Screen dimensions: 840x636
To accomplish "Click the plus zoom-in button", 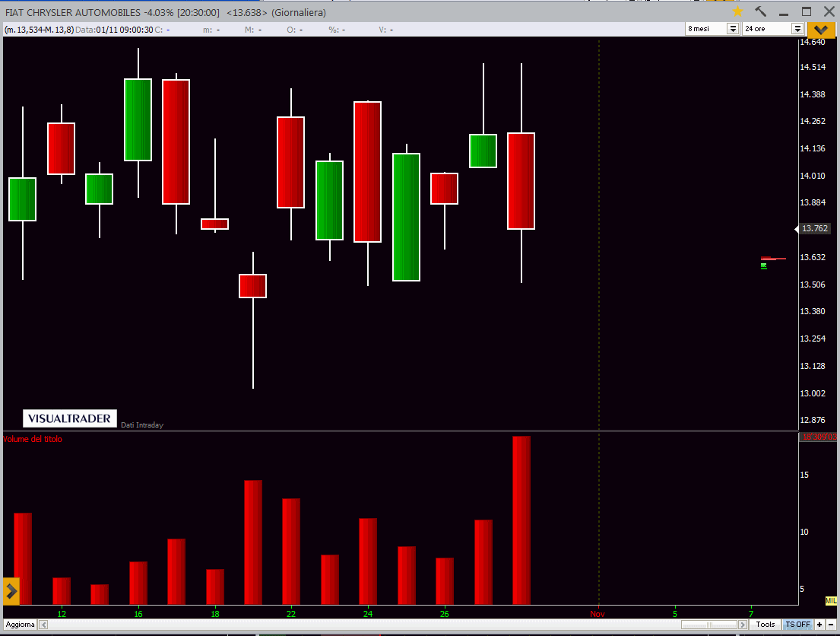I will coord(819,625).
